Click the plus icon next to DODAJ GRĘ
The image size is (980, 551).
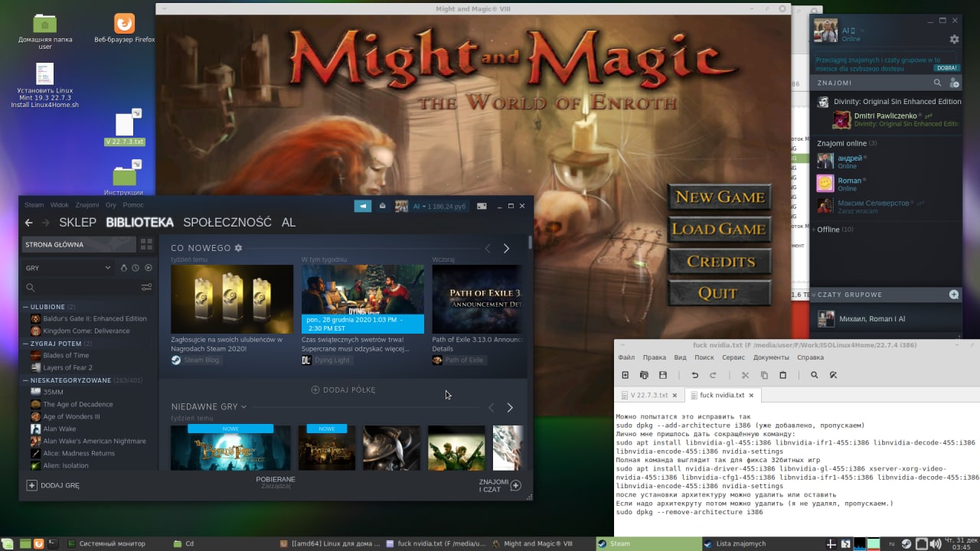(31, 485)
